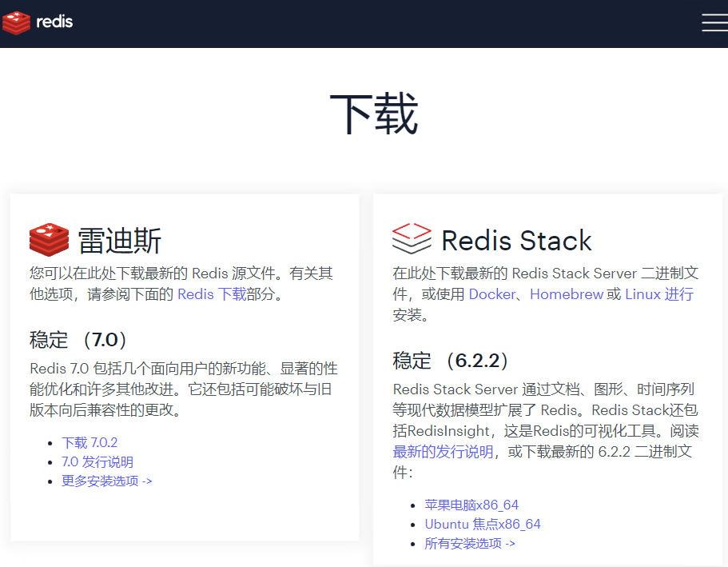Open the Linux 进行 installation link

[660, 294]
